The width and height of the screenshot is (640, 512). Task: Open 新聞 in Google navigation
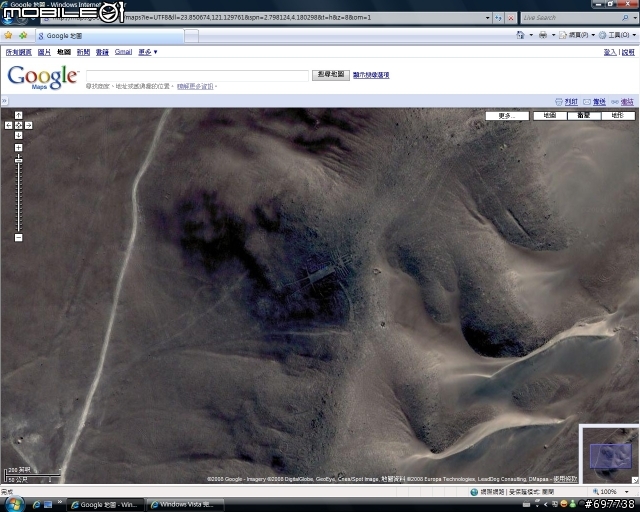pyautogui.click(x=83, y=52)
